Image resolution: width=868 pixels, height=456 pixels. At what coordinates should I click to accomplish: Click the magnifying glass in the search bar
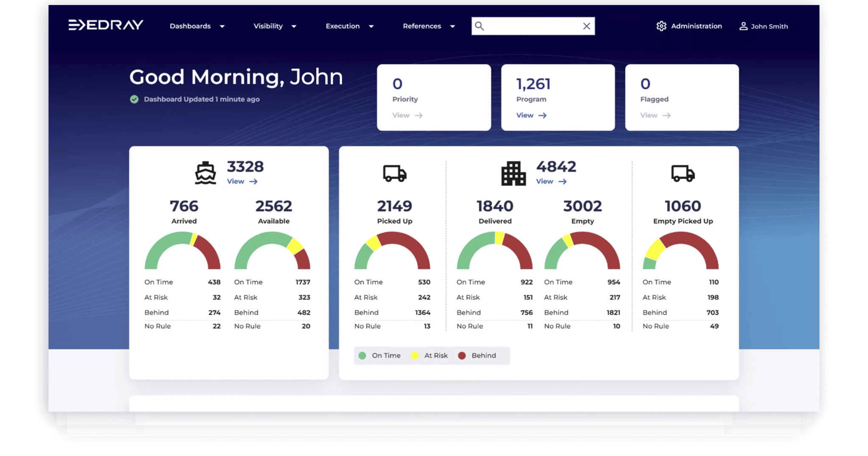coord(480,26)
